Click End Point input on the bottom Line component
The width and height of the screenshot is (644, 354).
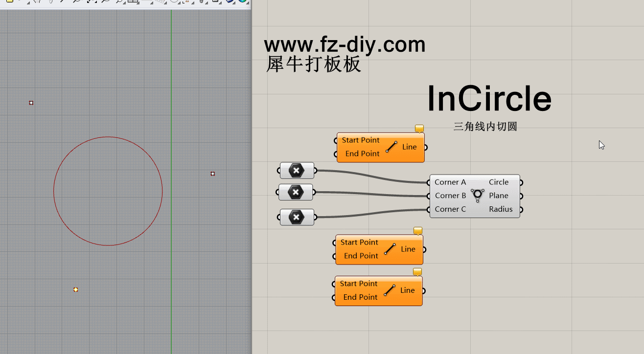tap(360, 297)
